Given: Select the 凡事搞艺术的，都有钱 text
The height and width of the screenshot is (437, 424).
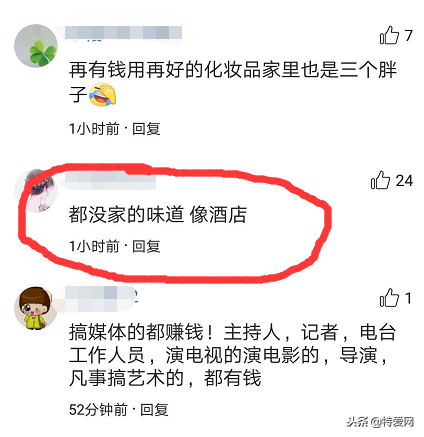Looking at the screenshot, I should click(x=165, y=378).
